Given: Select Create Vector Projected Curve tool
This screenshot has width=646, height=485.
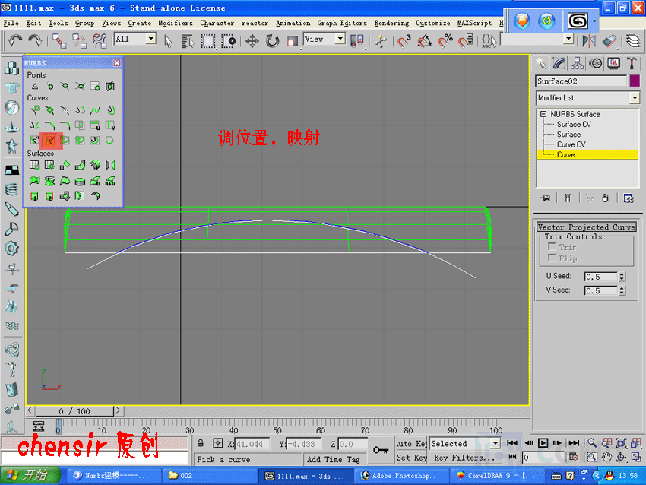Looking at the screenshot, I should click(50, 141).
